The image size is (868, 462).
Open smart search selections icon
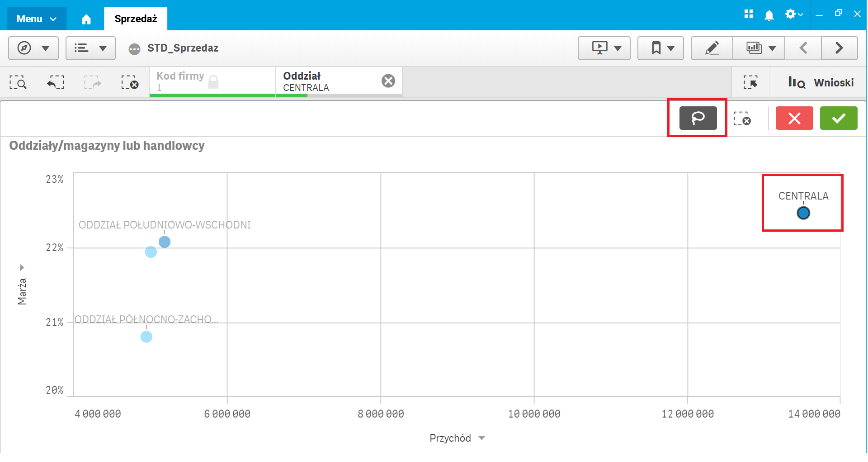click(x=18, y=82)
